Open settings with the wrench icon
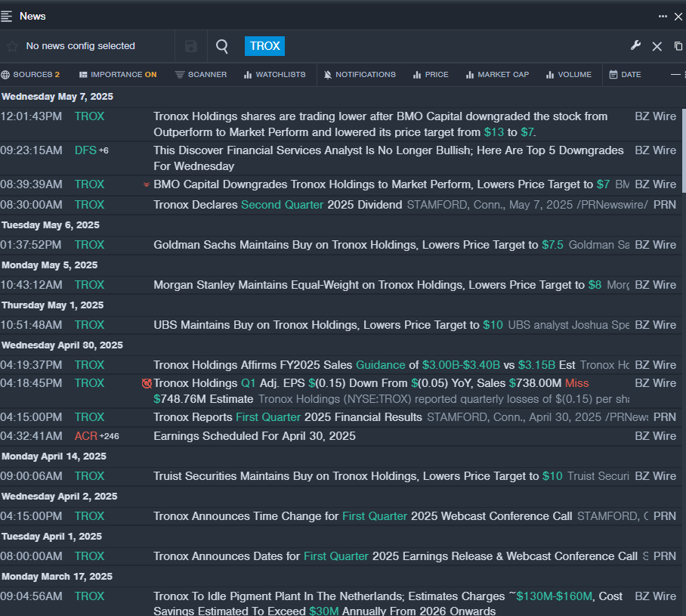The height and width of the screenshot is (616, 686). click(x=635, y=45)
